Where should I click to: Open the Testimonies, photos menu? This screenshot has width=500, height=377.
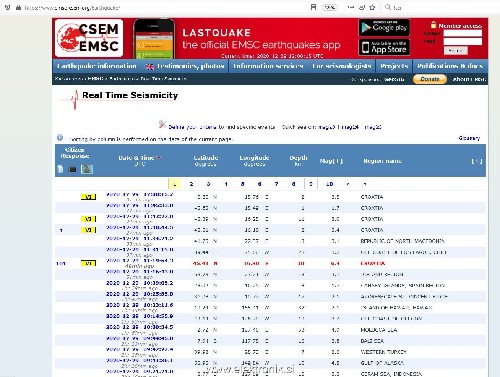tap(191, 66)
